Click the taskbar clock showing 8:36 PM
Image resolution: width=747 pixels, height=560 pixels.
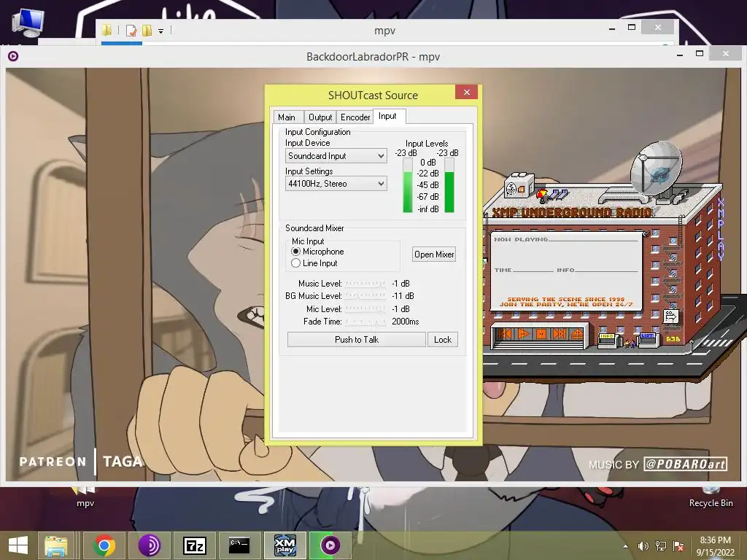click(716, 546)
